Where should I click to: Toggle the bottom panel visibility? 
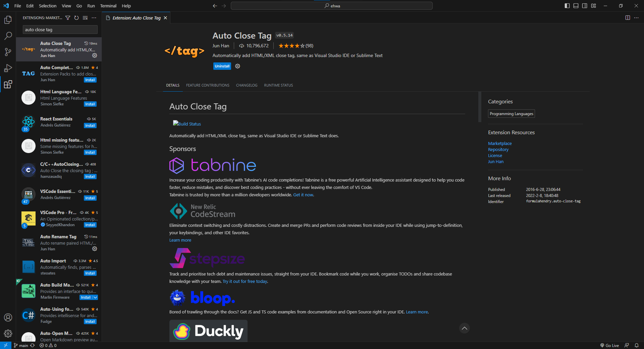tap(576, 6)
